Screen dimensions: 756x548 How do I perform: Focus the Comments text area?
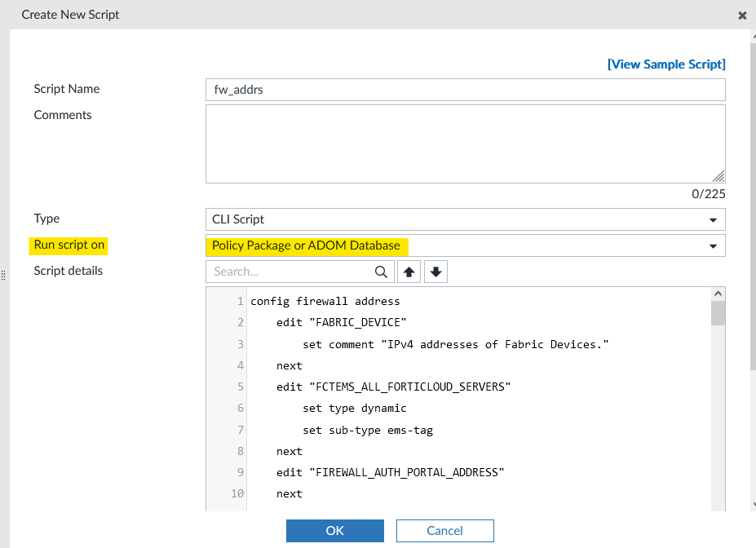[x=465, y=144]
